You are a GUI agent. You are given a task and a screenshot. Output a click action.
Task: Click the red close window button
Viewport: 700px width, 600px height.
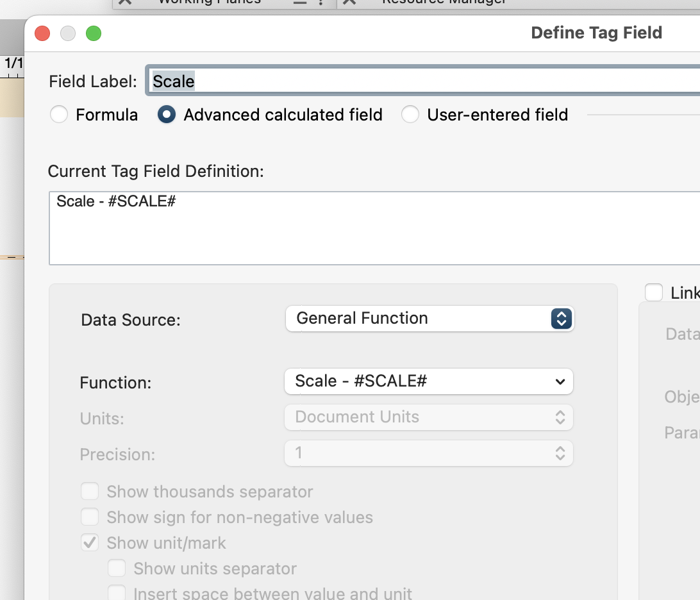point(42,33)
